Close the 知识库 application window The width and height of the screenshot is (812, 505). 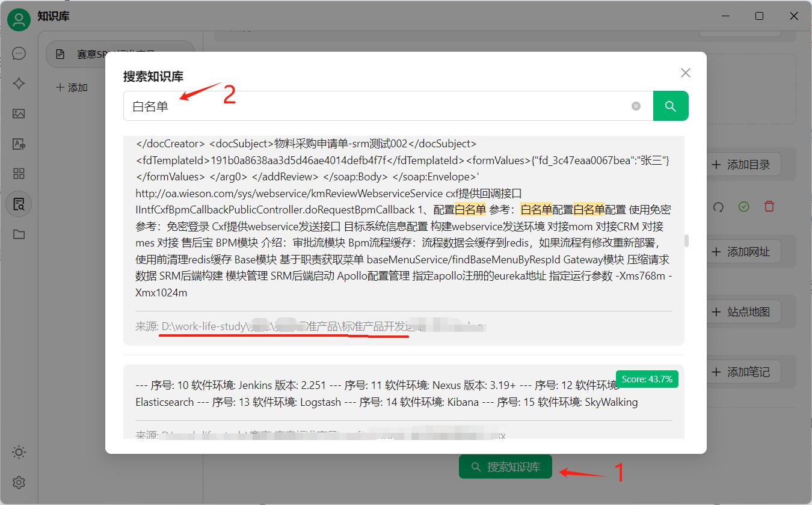pyautogui.click(x=794, y=16)
